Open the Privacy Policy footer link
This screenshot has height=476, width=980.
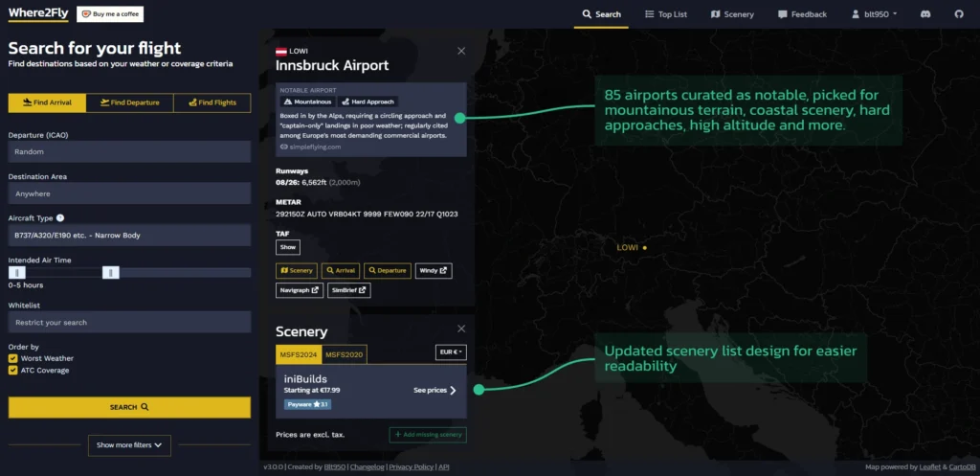tap(412, 466)
